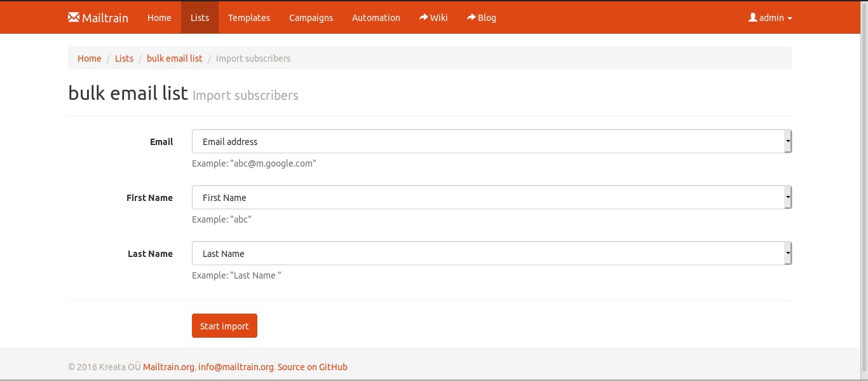Click the Blog share-arrow icon
Image resolution: width=868 pixels, height=381 pixels.
click(471, 17)
